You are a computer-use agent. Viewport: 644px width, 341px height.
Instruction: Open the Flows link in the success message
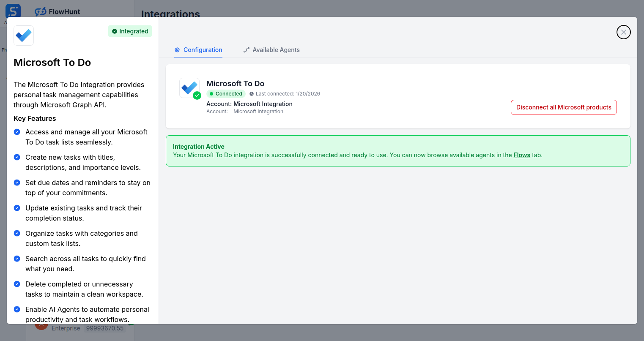coord(522,155)
